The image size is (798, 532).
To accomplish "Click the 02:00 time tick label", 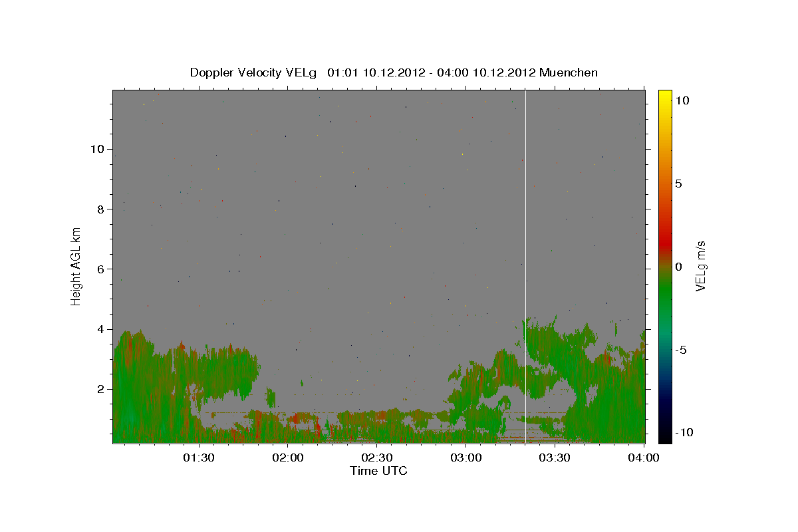I will point(288,458).
